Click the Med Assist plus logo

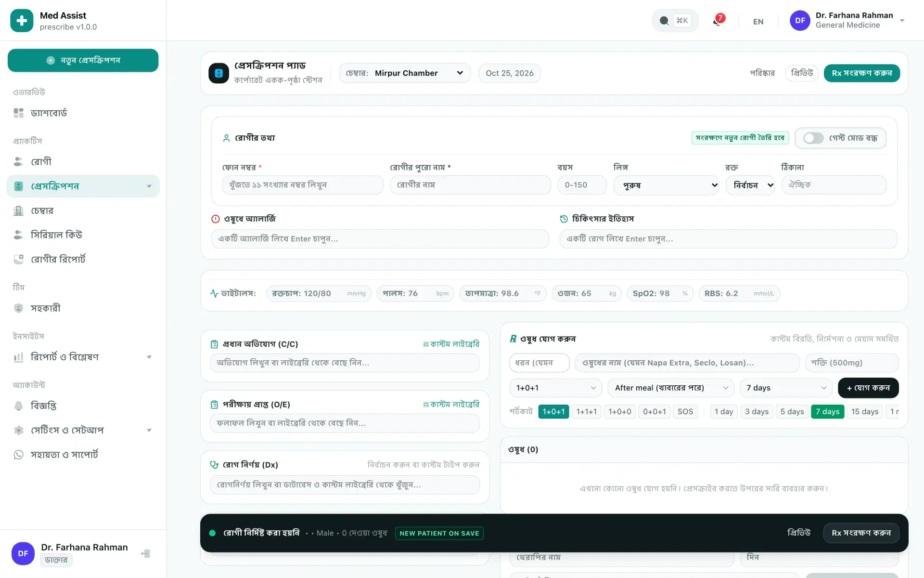(x=22, y=21)
